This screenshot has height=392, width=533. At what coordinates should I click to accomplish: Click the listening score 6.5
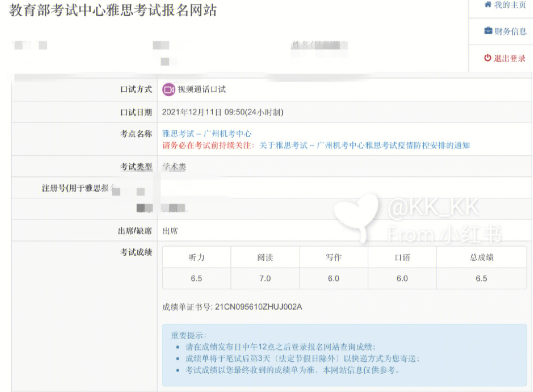point(196,278)
